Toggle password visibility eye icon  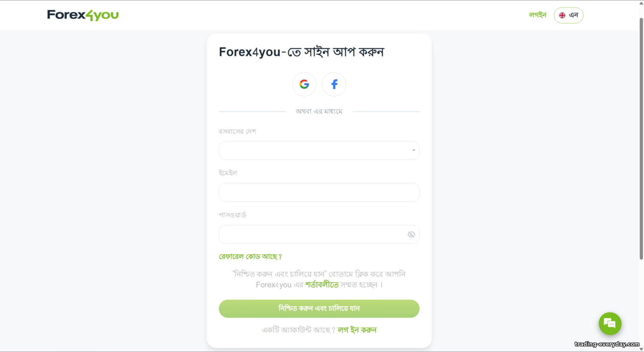coord(411,234)
